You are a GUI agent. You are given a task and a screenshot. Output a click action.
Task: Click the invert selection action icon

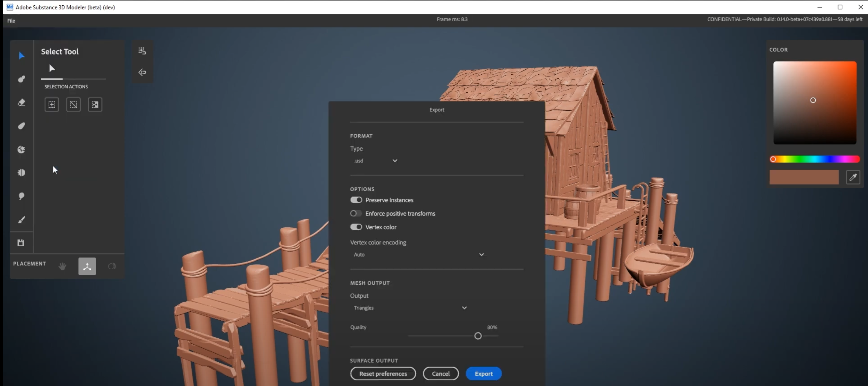[95, 105]
